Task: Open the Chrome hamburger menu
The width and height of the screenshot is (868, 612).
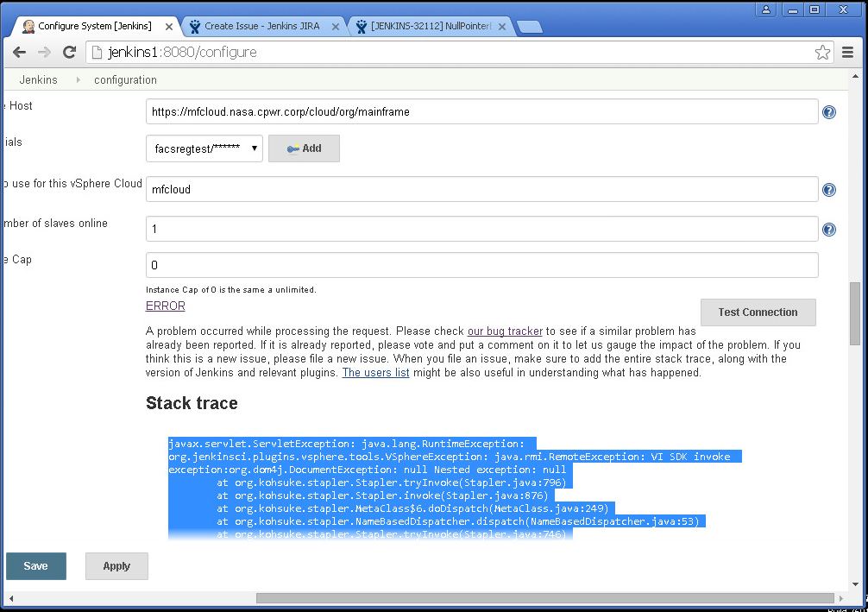Action: [848, 53]
